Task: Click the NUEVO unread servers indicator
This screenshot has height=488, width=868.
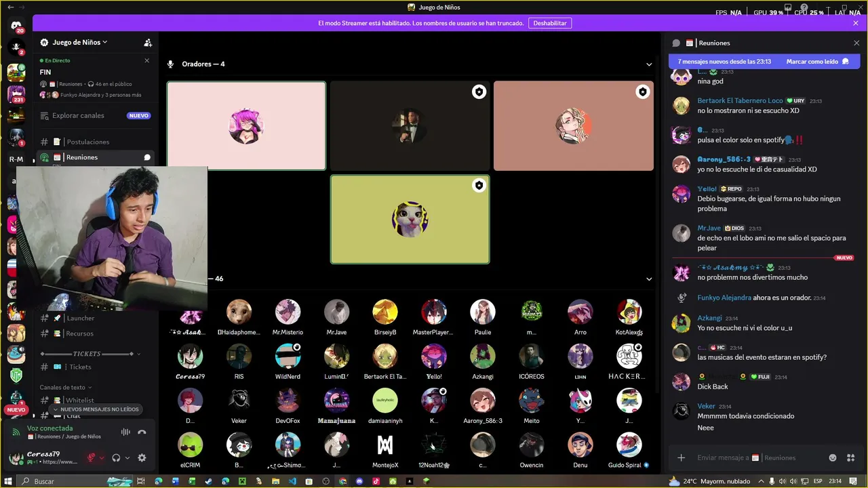Action: (x=16, y=410)
